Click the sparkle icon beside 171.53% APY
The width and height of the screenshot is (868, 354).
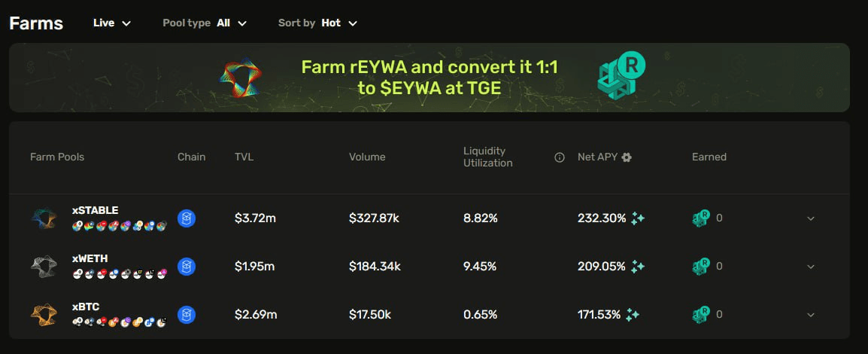(633, 314)
